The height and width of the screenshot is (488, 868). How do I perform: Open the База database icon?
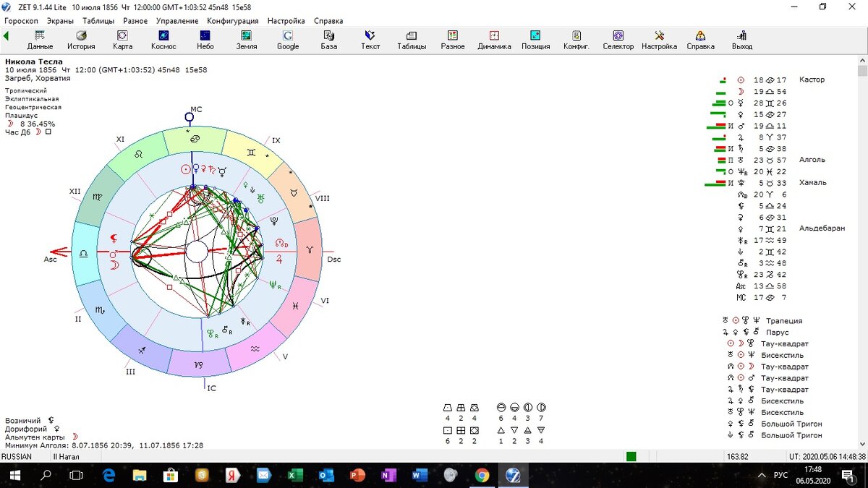pos(329,40)
